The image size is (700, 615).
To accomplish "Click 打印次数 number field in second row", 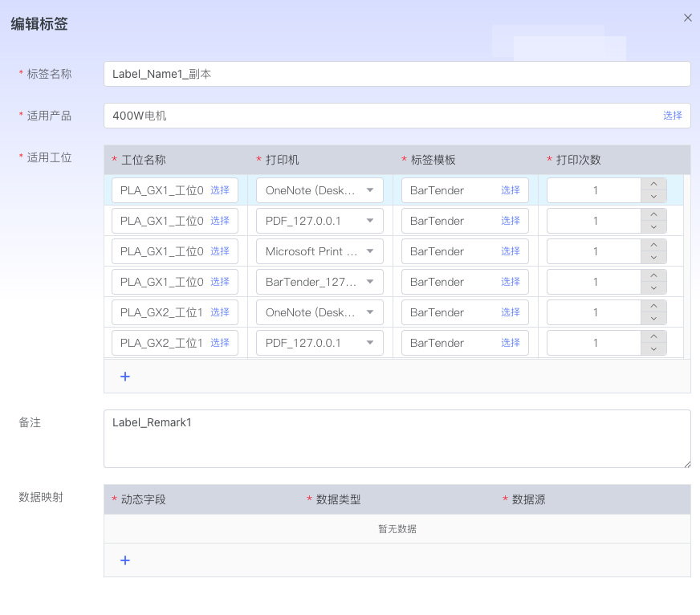I will (x=595, y=221).
